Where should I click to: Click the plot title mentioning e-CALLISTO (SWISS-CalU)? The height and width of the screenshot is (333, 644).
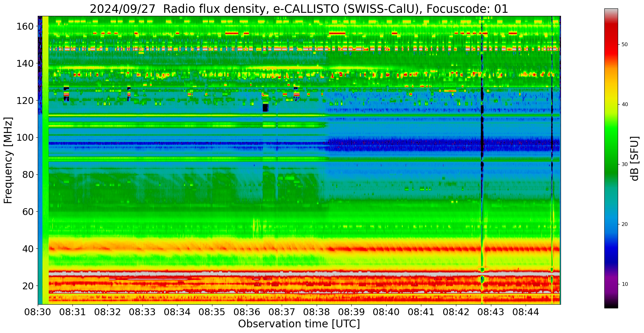[x=299, y=9]
